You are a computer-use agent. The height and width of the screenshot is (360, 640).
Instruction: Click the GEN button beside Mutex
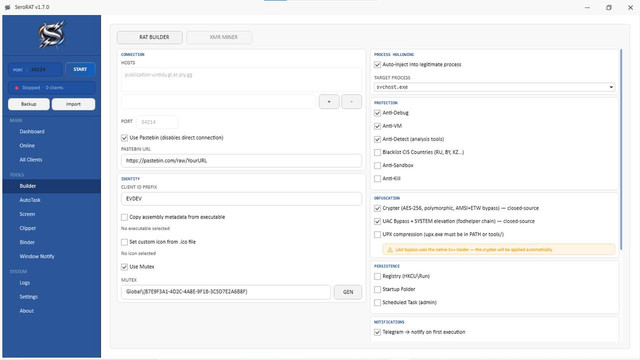[x=348, y=292]
